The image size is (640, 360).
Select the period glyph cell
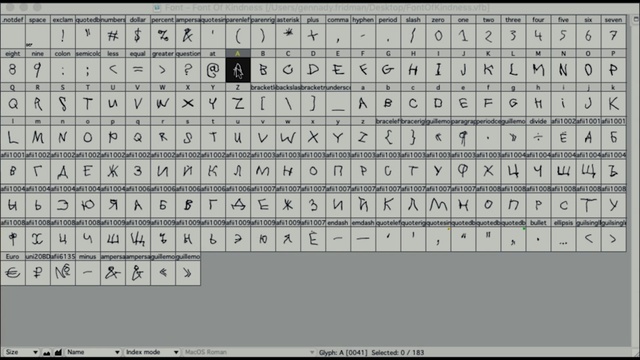coord(388,33)
